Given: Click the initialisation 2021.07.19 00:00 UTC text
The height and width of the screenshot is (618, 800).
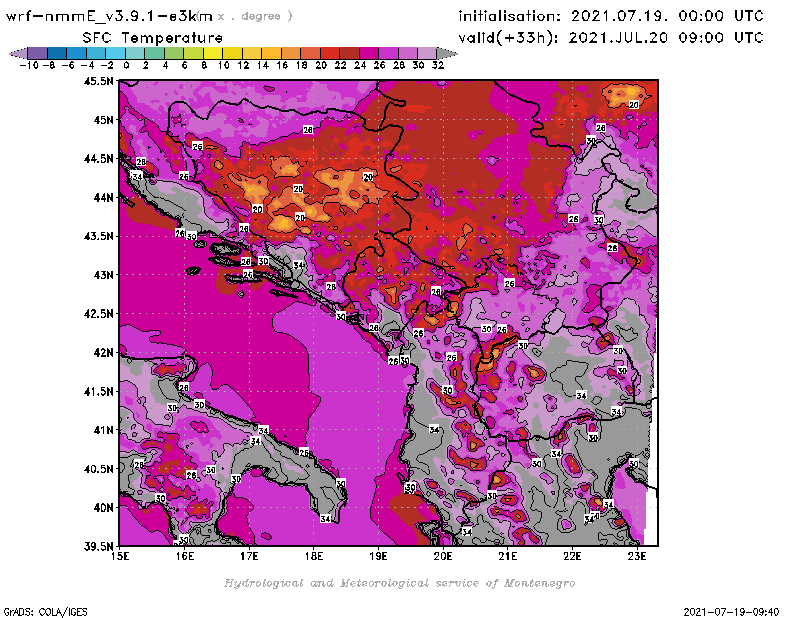Looking at the screenshot, I should [x=611, y=16].
